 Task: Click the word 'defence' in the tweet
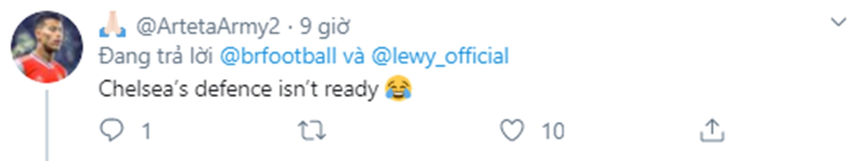click(233, 89)
